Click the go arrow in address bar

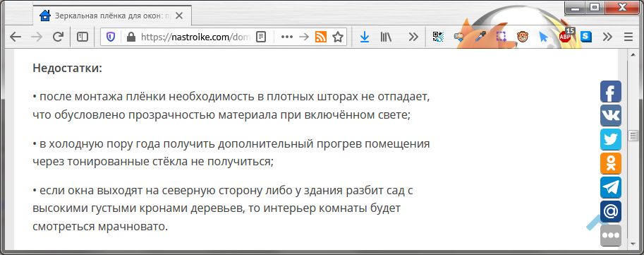pyautogui.click(x=304, y=37)
